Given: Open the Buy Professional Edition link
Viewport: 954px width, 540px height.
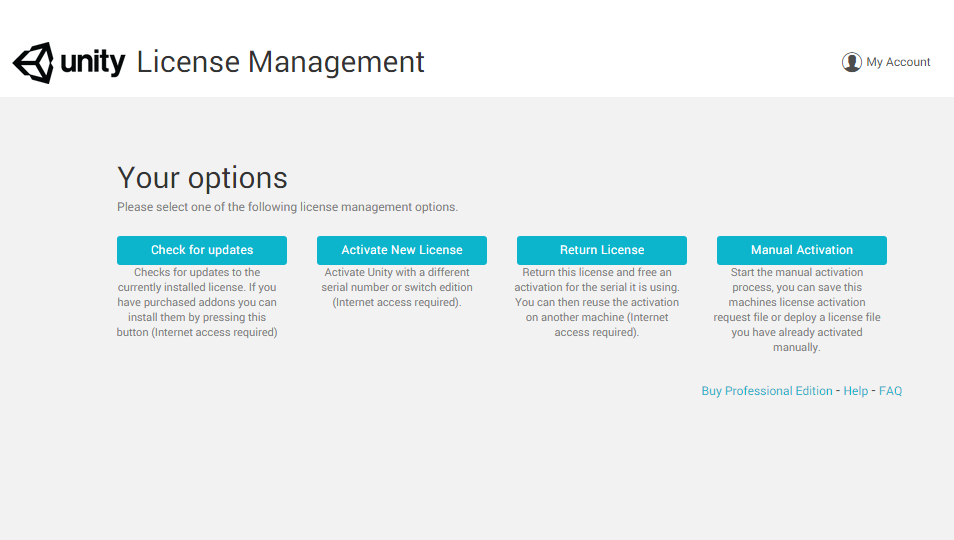Looking at the screenshot, I should [767, 391].
